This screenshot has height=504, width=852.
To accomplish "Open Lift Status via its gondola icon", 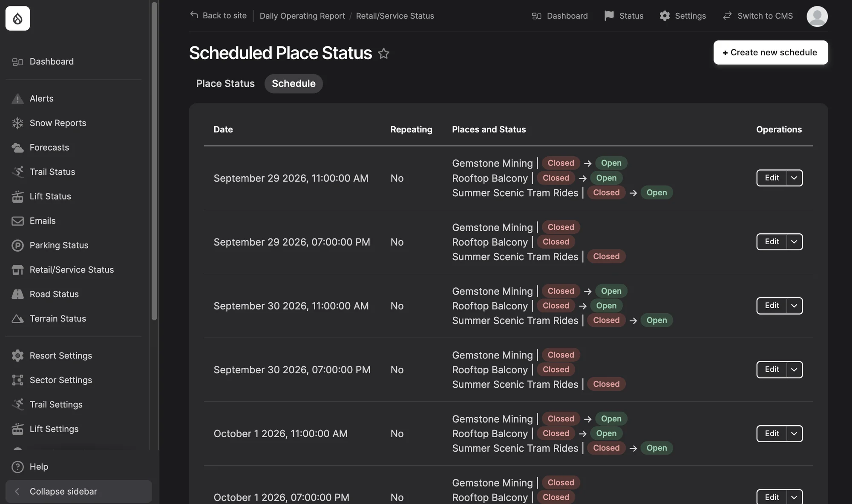I will coord(17,197).
